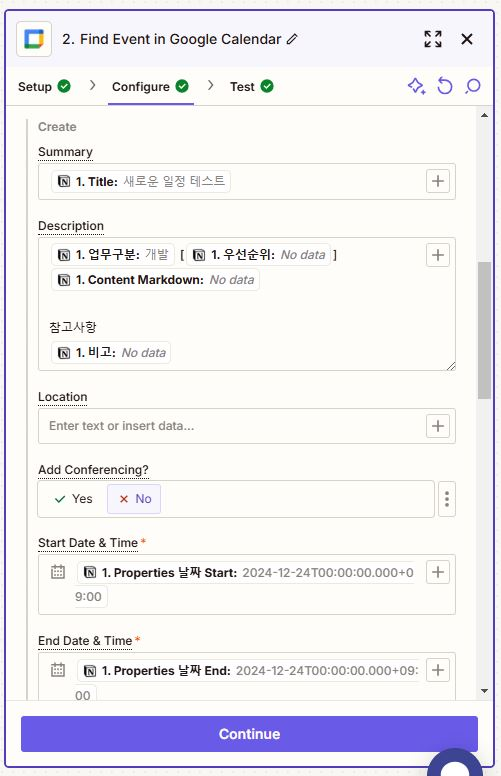This screenshot has width=501, height=776.
Task: Click the Google Calendar app icon
Action: [34, 39]
